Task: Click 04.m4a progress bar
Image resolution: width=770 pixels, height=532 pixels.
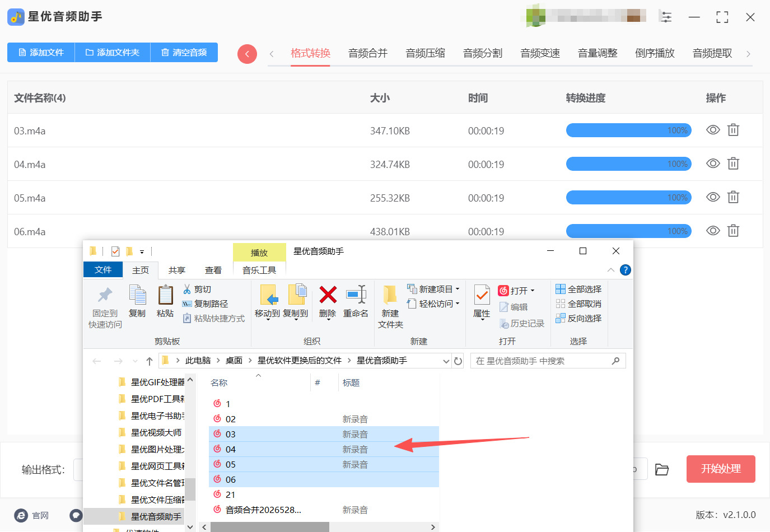Action: click(629, 164)
